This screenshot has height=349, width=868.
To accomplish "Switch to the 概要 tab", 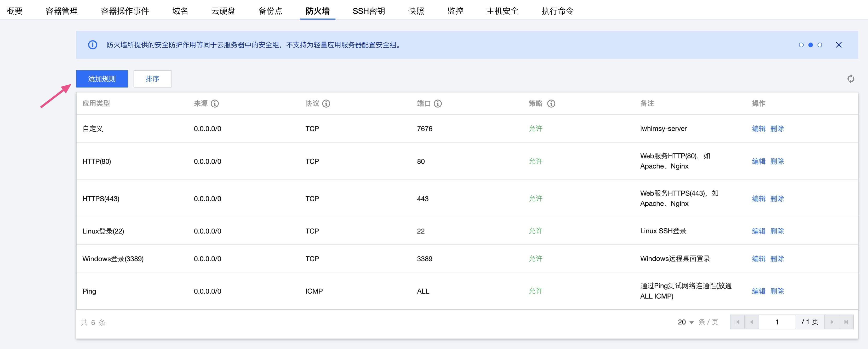I will [x=15, y=11].
